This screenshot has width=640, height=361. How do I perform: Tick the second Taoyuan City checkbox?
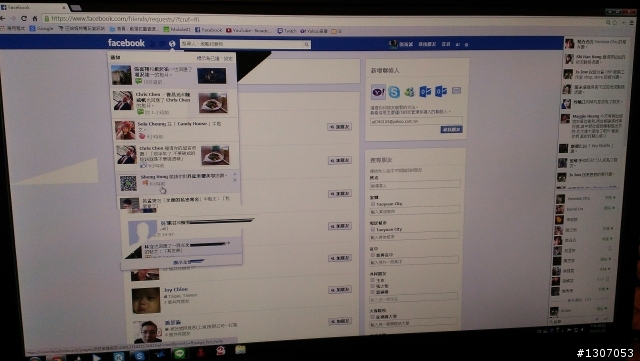point(373,229)
